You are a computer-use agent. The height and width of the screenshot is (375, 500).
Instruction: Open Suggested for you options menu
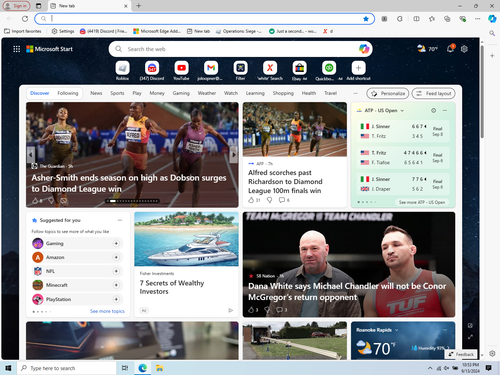point(120,220)
